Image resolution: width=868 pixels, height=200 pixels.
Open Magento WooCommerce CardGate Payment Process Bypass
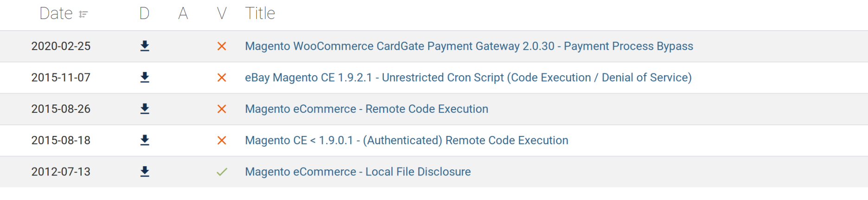coord(469,46)
